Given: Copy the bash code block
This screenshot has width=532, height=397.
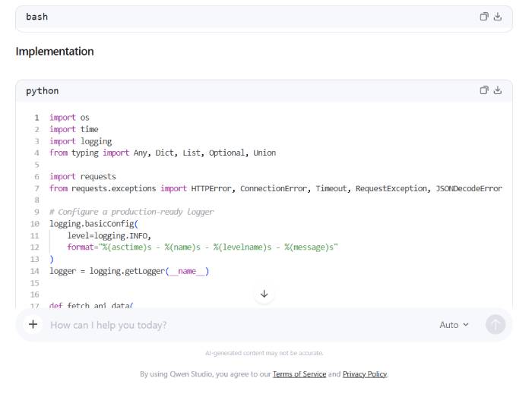Looking at the screenshot, I should tap(484, 17).
